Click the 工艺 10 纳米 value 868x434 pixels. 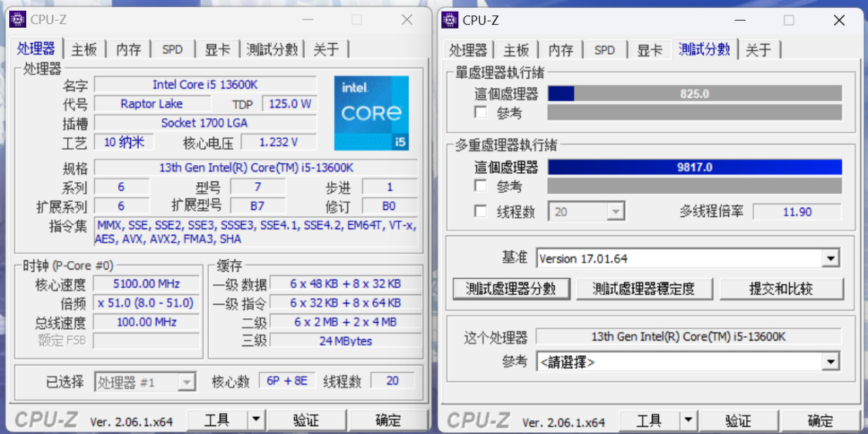[x=124, y=142]
